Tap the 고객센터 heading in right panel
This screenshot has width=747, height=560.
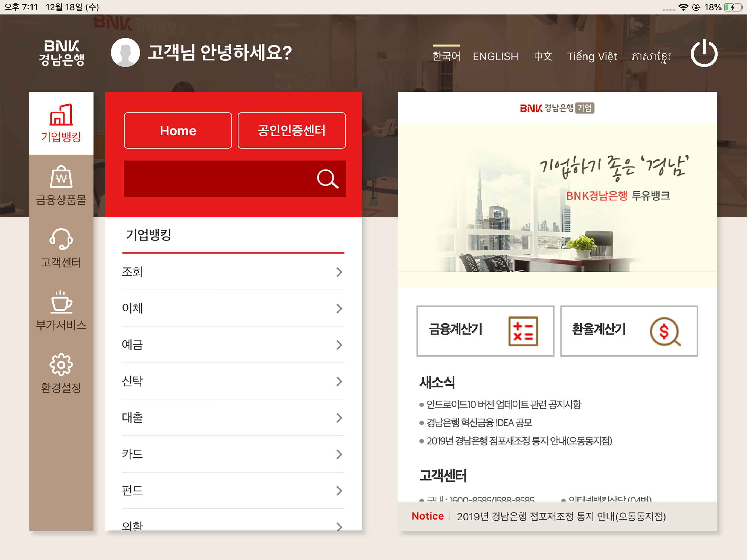443,476
